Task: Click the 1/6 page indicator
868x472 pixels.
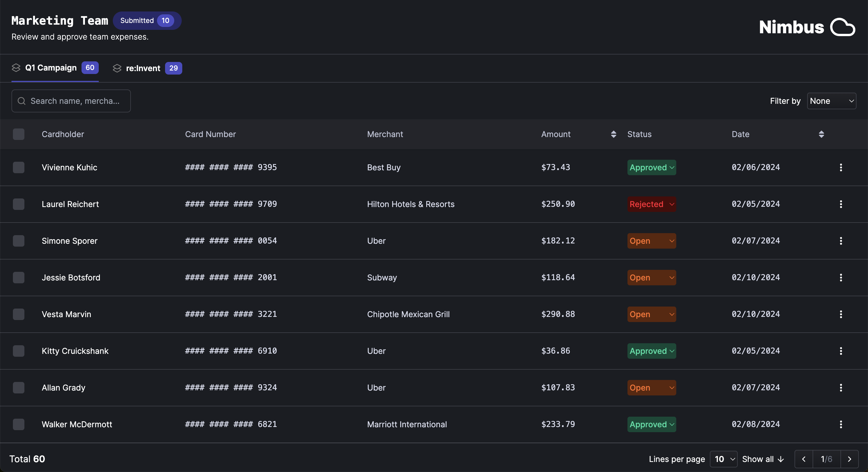Action: (826, 459)
